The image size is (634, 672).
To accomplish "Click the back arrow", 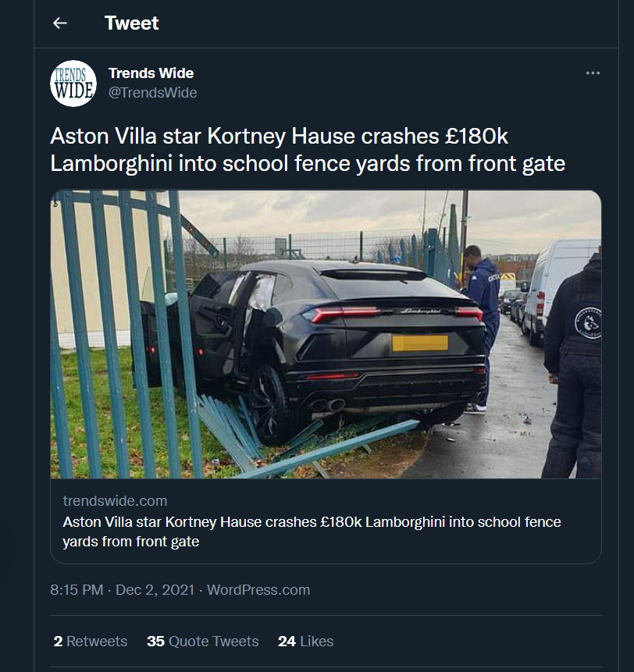I will 60,23.
